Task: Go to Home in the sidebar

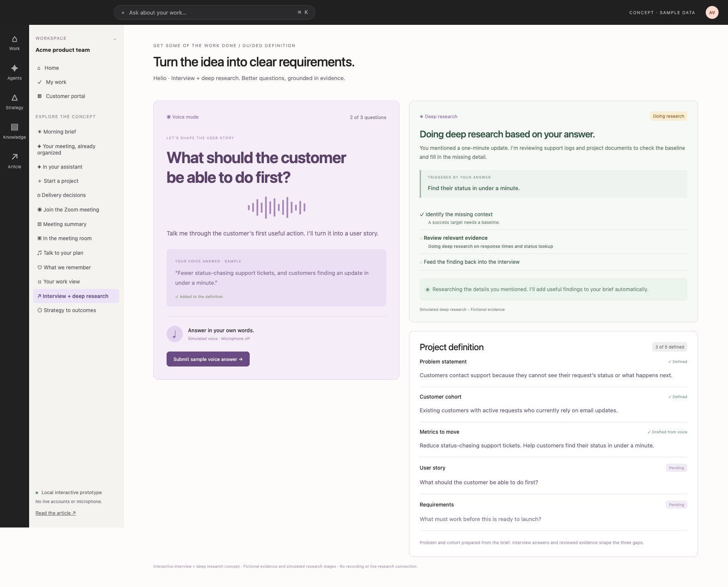Action: pyautogui.click(x=76, y=68)
